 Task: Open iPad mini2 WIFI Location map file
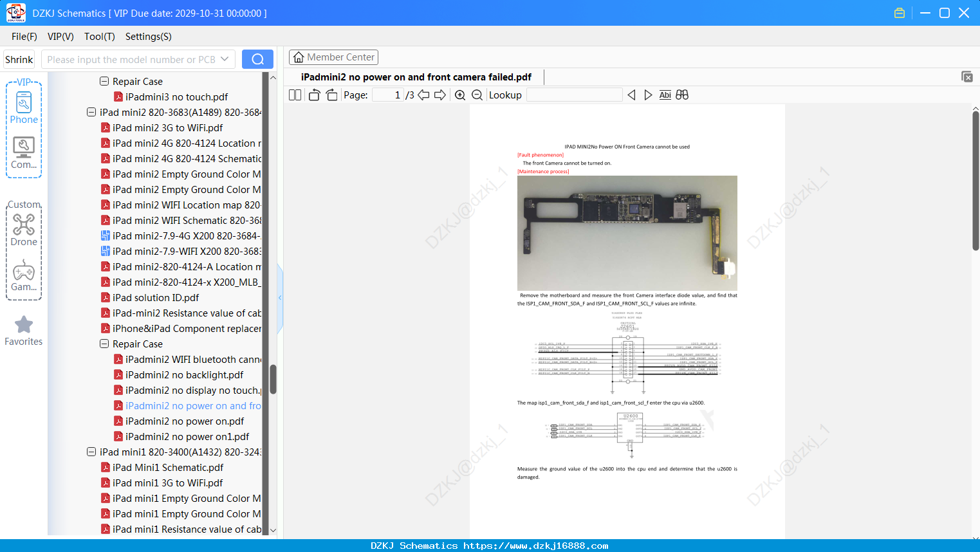(x=181, y=205)
